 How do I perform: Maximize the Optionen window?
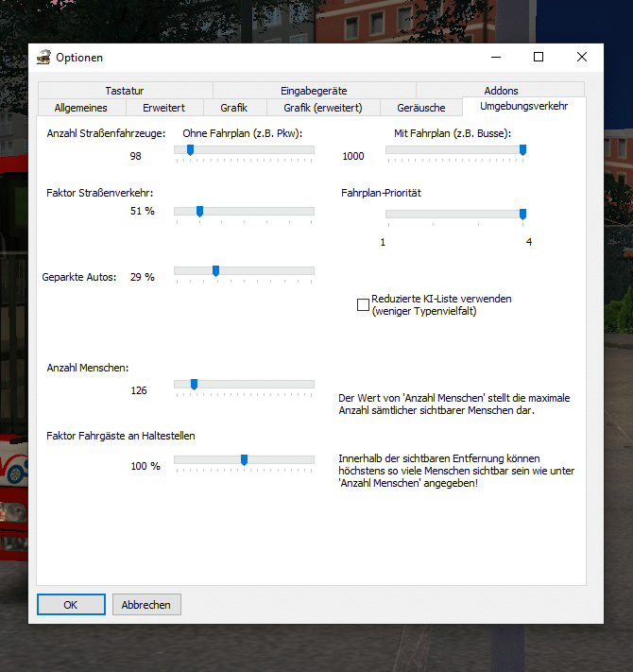539,57
